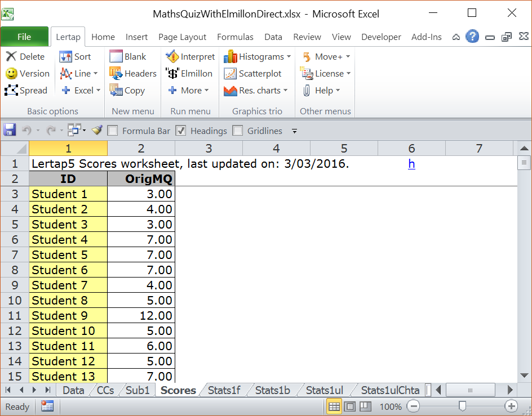This screenshot has width=532, height=416.
Task: Click the Select All corner button
Action: pos(15,148)
